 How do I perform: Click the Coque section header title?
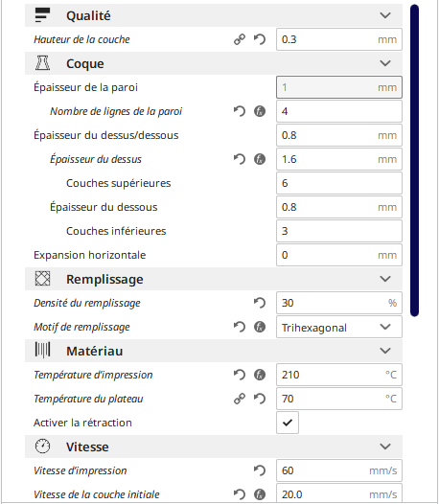pyautogui.click(x=85, y=63)
